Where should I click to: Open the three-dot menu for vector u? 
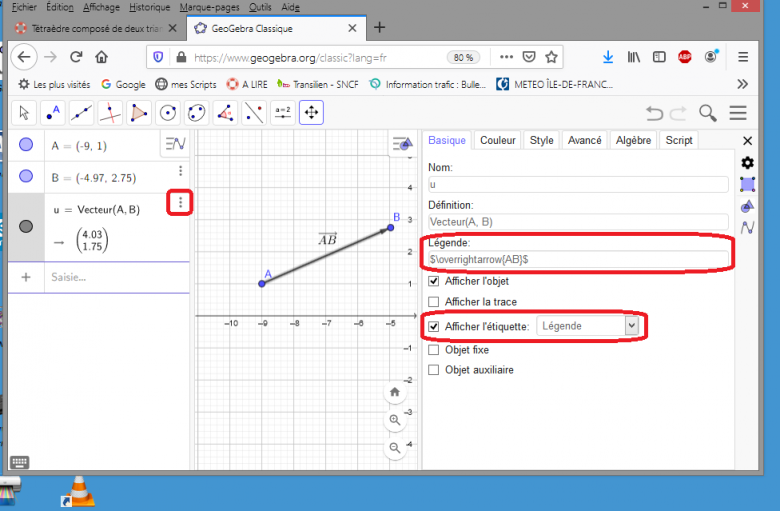pyautogui.click(x=180, y=204)
